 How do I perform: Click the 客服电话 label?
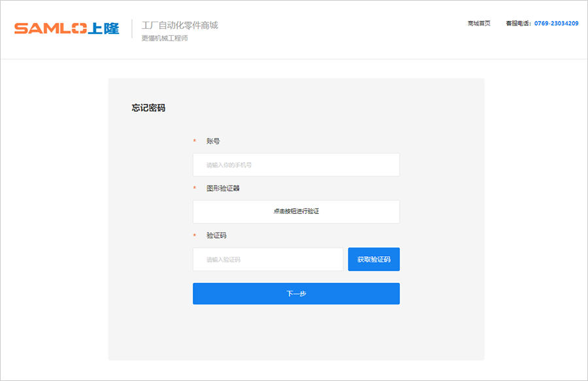(518, 24)
